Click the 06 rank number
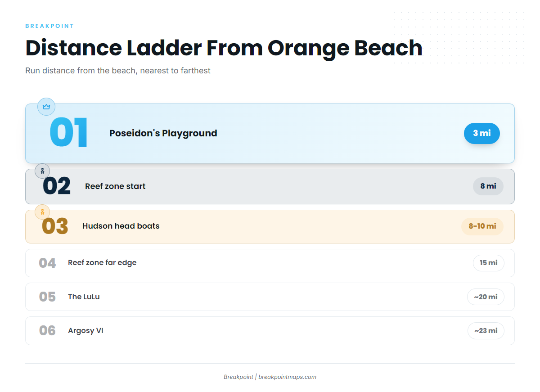This screenshot has width=540, height=392. click(47, 331)
